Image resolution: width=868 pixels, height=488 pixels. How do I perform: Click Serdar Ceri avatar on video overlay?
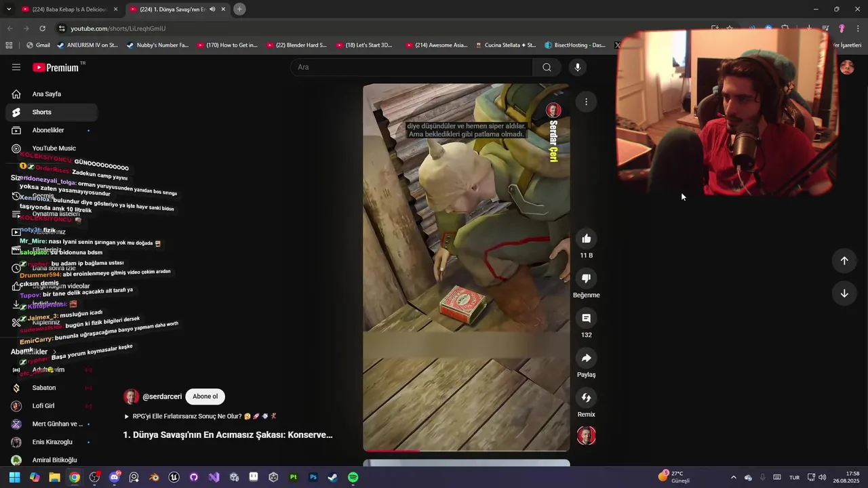coord(553,110)
